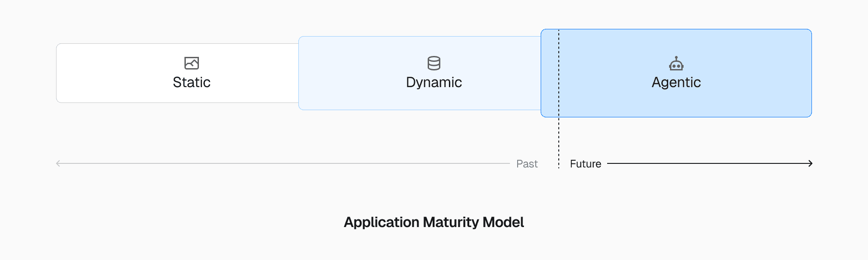
Task: Click the database icon above Dynamic
Action: [434, 63]
